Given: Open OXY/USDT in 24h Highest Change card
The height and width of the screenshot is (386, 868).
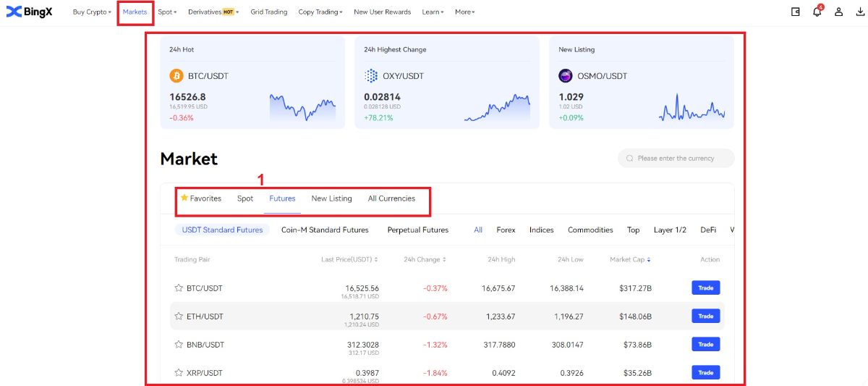Looking at the screenshot, I should click(404, 76).
